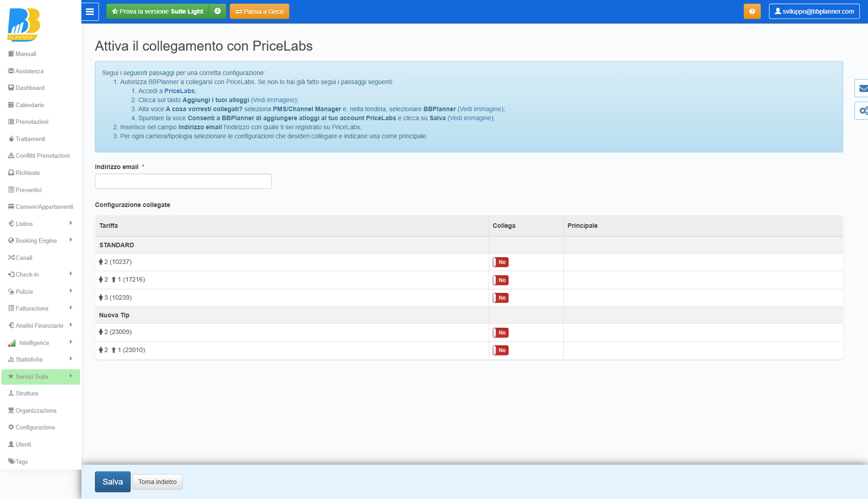
Task: Open the Listino menu item
Action: (x=41, y=224)
